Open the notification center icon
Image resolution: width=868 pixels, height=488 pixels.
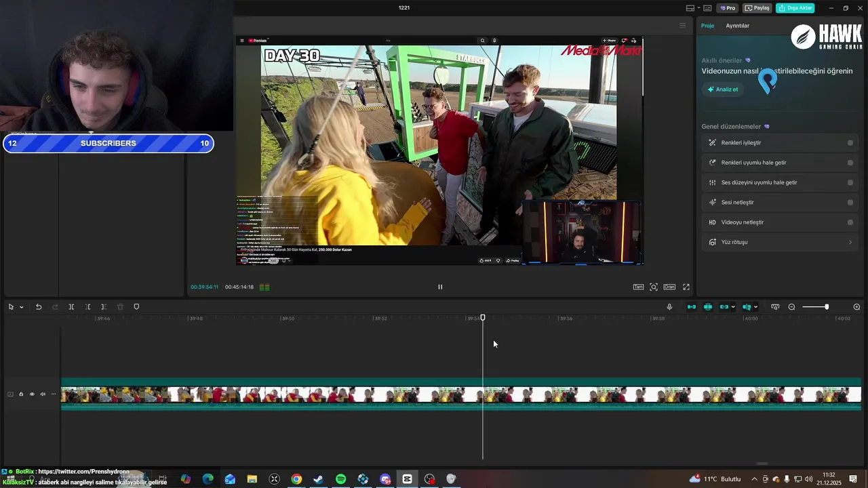coord(853,479)
